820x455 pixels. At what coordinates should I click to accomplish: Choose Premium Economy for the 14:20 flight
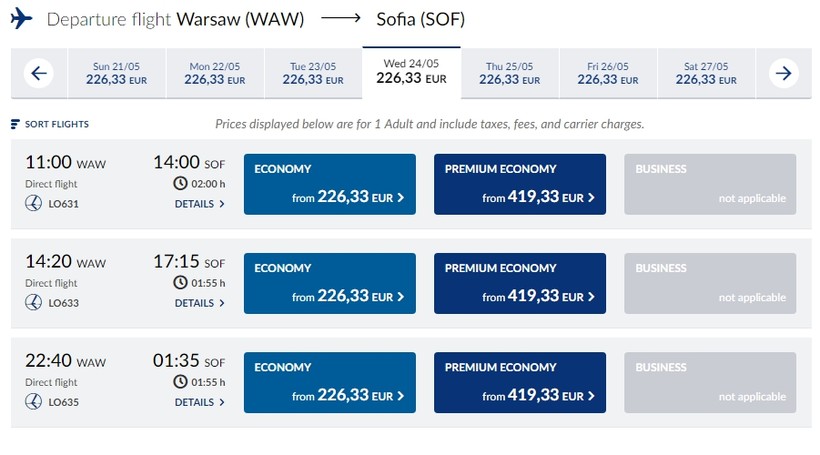(x=520, y=283)
